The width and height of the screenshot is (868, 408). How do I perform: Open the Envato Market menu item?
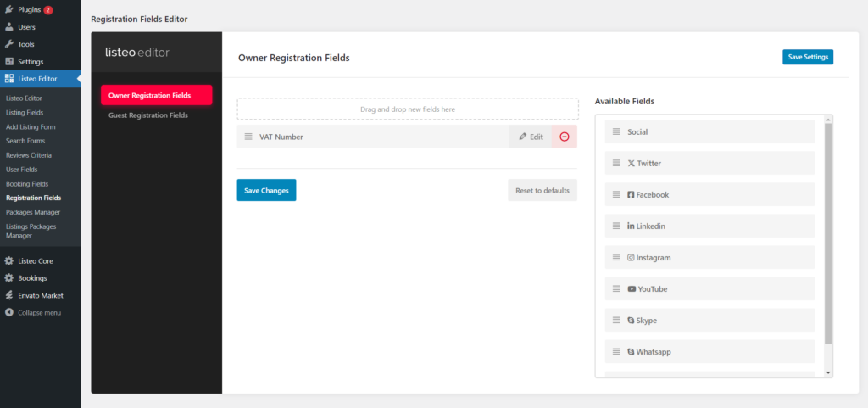click(x=40, y=295)
